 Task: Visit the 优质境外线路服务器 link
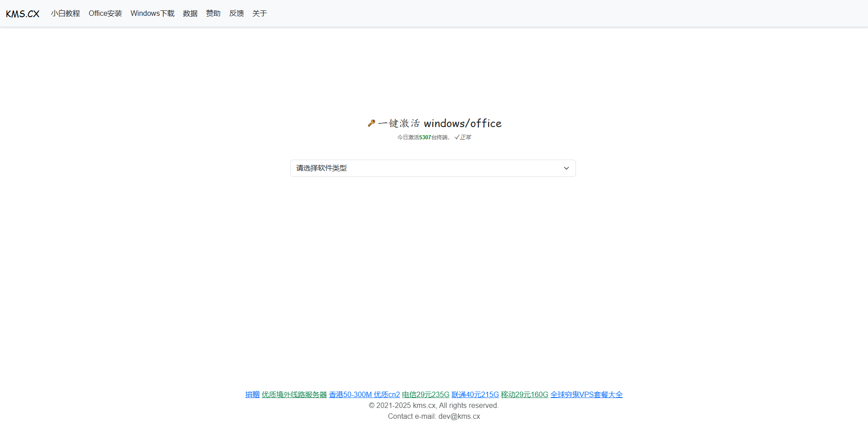[x=294, y=394]
